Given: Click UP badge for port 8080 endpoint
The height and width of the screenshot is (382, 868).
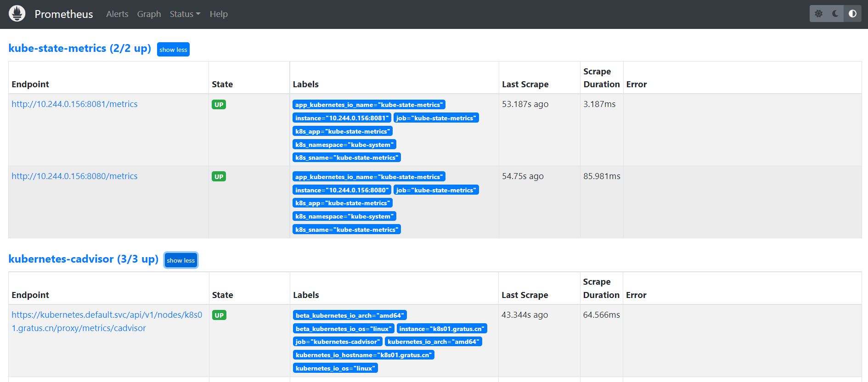Looking at the screenshot, I should click(219, 177).
